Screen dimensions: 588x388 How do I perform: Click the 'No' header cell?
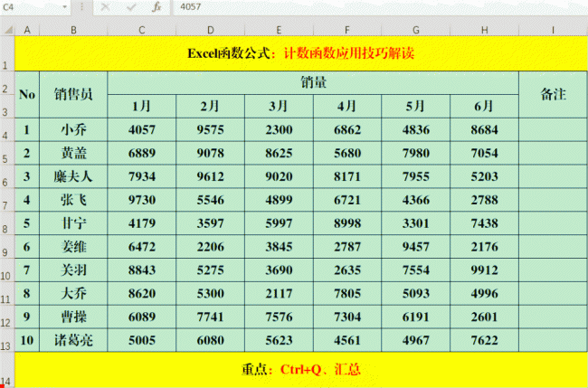27,94
